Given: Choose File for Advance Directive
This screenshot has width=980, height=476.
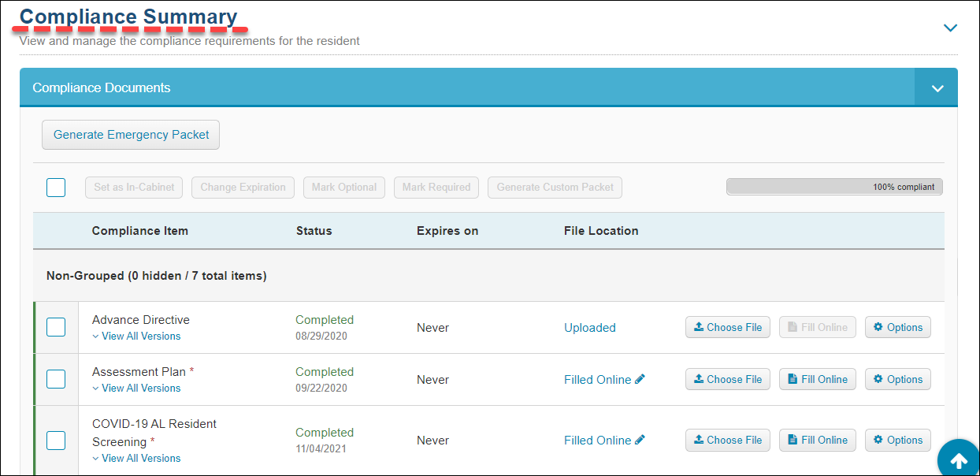Looking at the screenshot, I should pyautogui.click(x=728, y=327).
